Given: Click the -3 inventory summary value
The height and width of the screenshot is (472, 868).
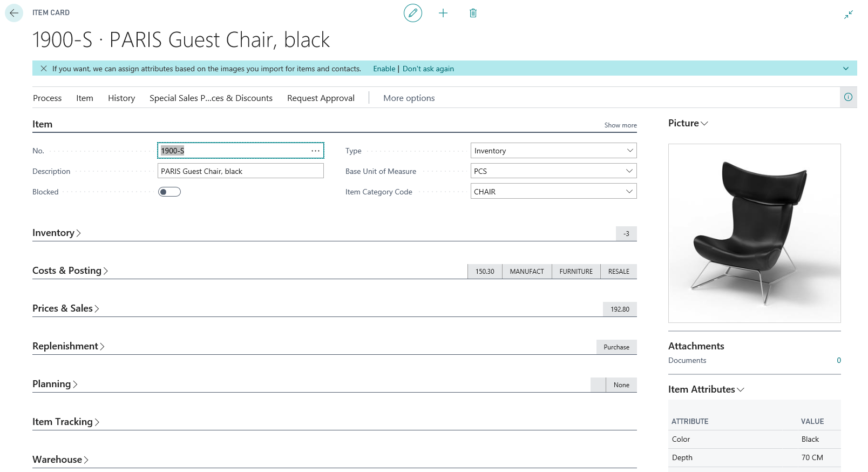Looking at the screenshot, I should [x=626, y=234].
